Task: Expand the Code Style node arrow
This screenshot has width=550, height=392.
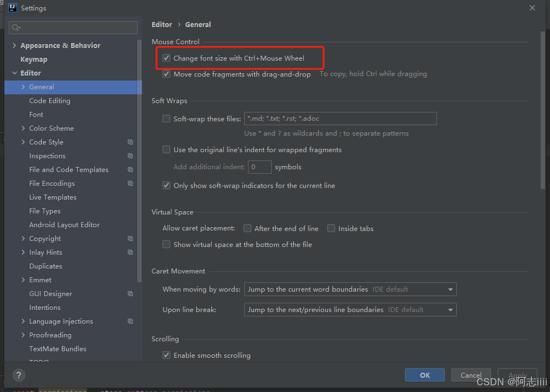Action: point(23,142)
